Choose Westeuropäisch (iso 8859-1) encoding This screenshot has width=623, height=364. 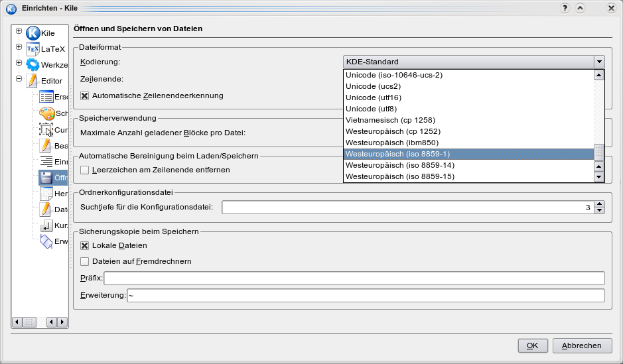(469, 154)
